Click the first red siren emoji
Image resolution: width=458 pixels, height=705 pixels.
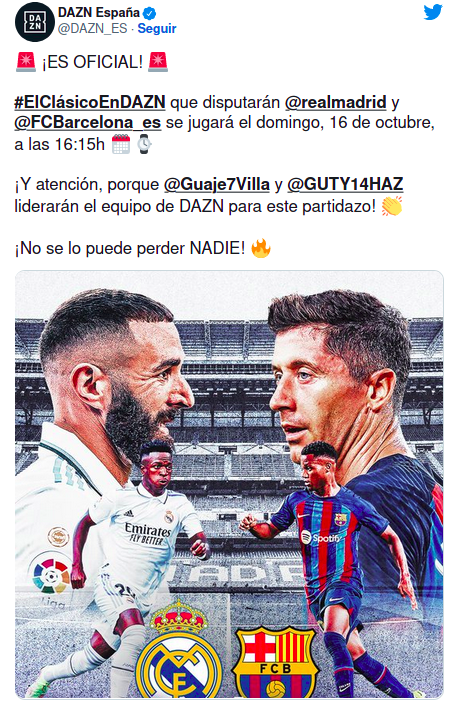click(26, 62)
